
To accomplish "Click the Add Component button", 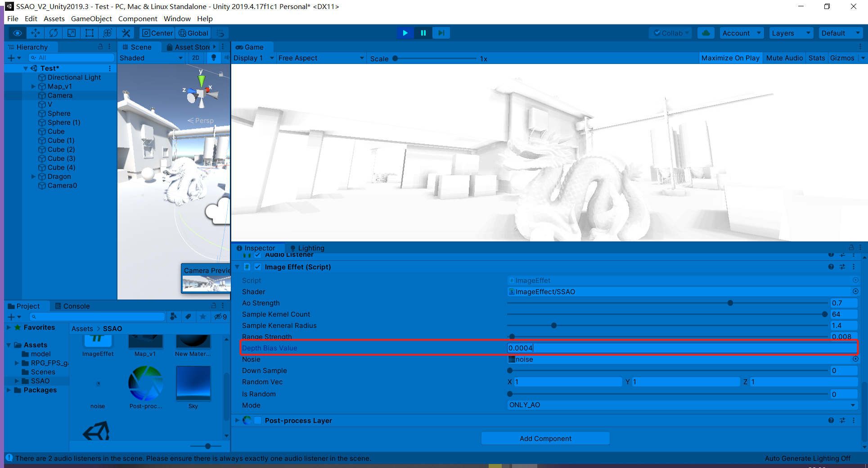I will (x=545, y=438).
